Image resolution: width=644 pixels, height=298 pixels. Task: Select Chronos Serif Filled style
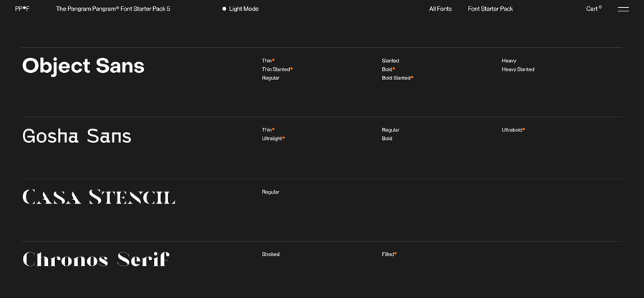[x=389, y=254]
